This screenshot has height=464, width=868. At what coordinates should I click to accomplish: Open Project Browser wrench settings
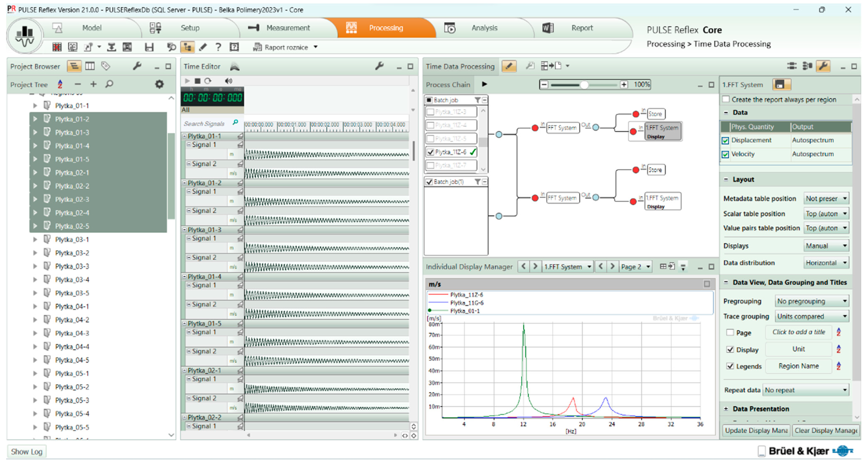coord(137,66)
